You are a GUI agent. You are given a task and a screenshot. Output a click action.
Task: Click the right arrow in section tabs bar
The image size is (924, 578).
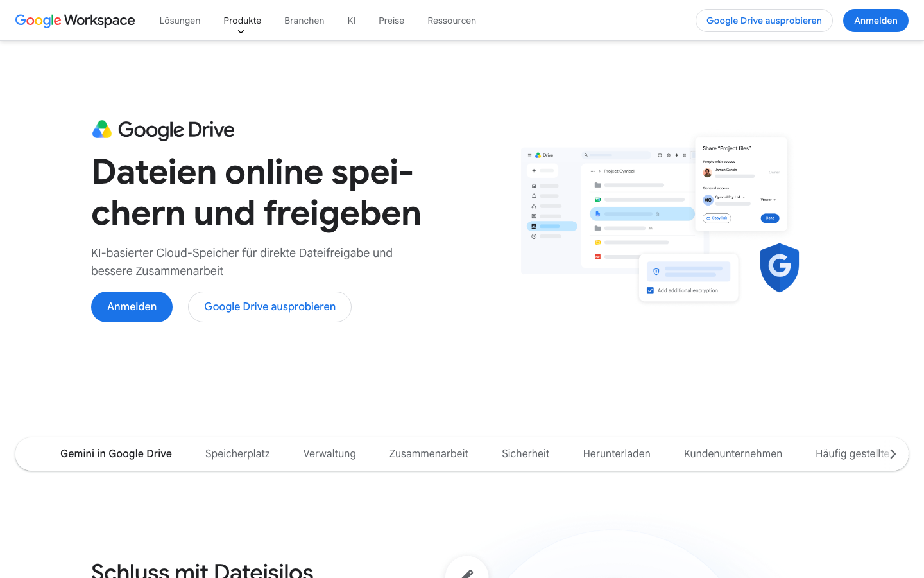(x=893, y=454)
